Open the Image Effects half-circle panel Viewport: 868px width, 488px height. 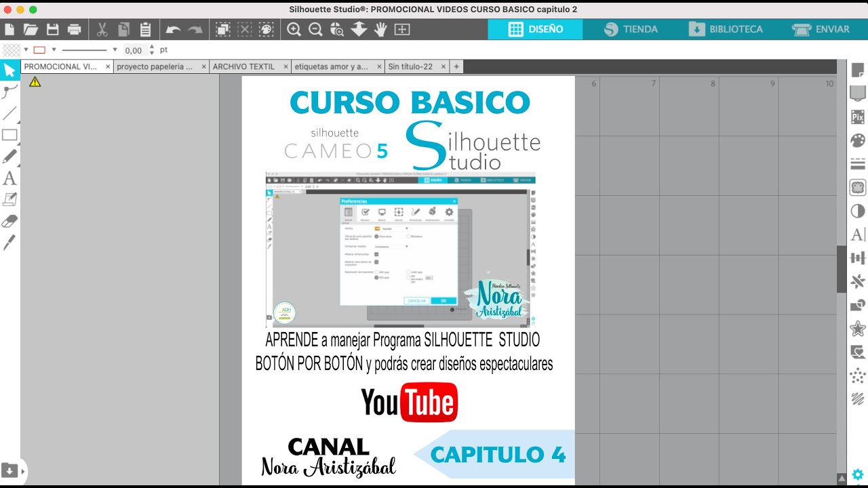point(858,211)
